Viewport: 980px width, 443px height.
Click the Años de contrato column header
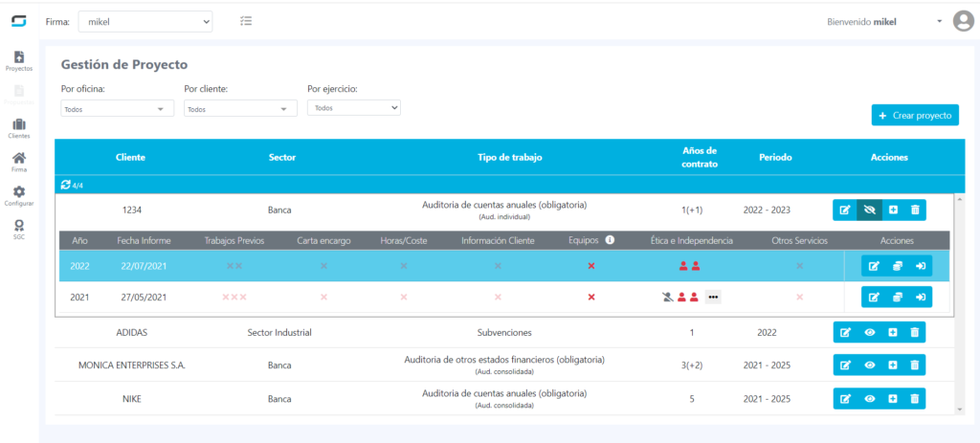click(700, 158)
